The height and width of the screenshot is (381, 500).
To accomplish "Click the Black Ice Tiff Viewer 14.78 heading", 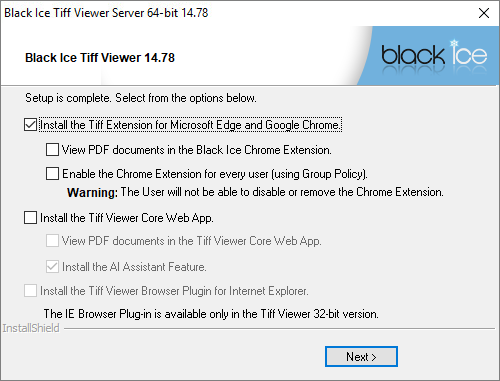I will tap(100, 58).
